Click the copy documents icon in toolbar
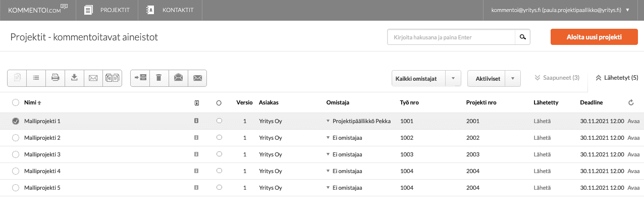 pos(112,78)
